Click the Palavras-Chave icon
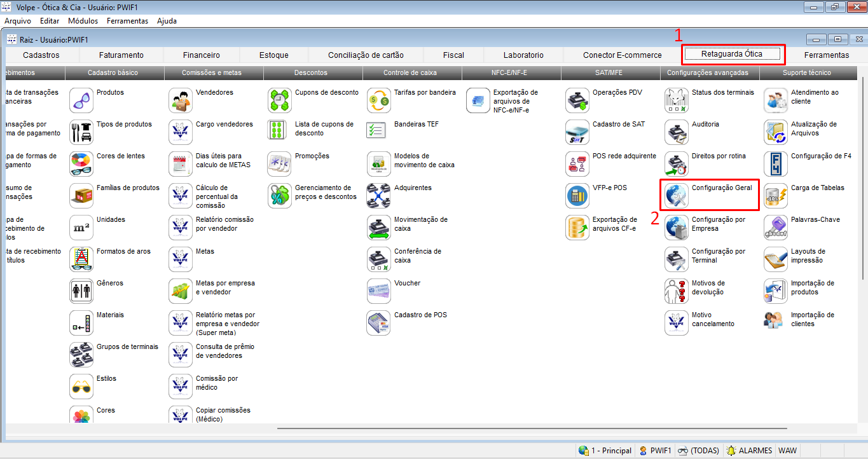This screenshot has height=459, width=868. tap(776, 228)
